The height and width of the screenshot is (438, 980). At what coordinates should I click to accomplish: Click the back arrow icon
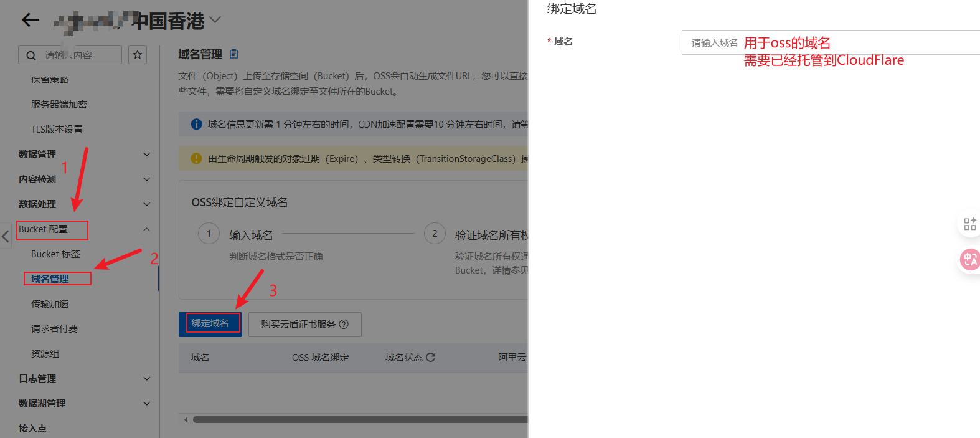click(30, 20)
